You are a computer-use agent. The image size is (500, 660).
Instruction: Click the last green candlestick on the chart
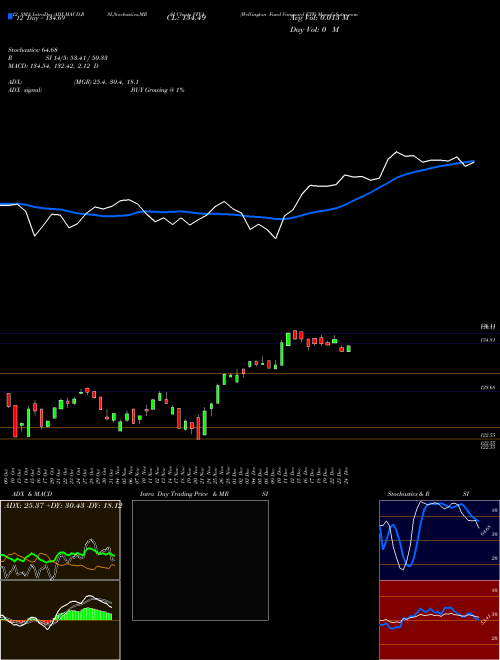[348, 349]
